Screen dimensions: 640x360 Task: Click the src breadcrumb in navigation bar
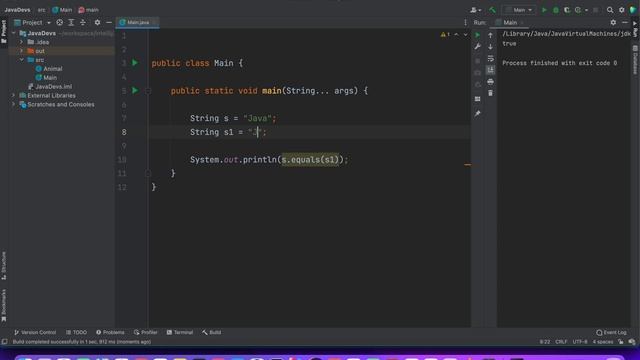pos(41,10)
